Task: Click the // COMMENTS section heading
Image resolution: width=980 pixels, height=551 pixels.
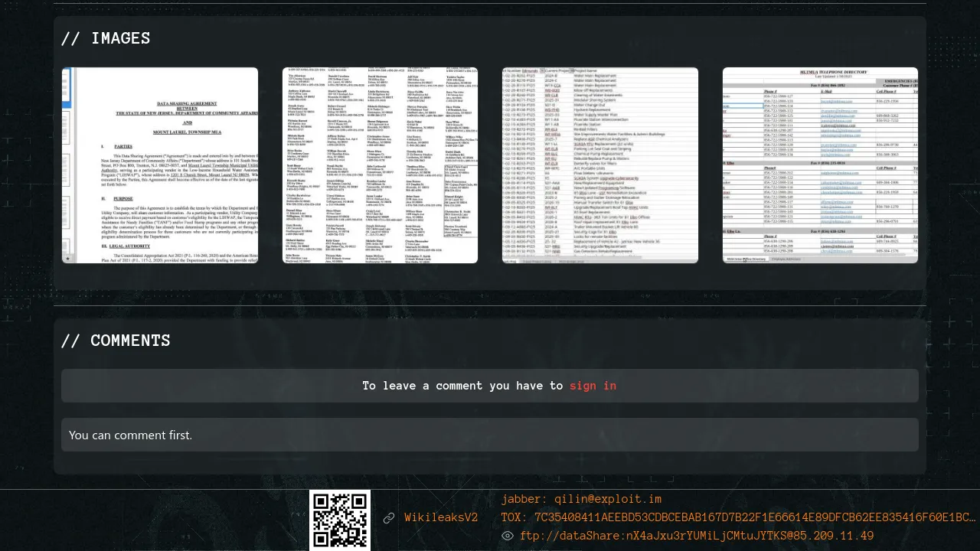Action: [116, 341]
